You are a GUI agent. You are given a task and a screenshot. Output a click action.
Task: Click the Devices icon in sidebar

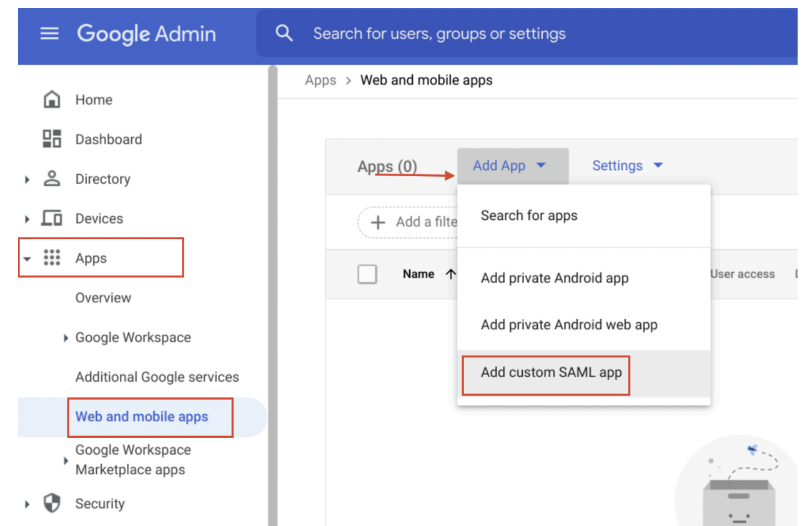pos(51,219)
